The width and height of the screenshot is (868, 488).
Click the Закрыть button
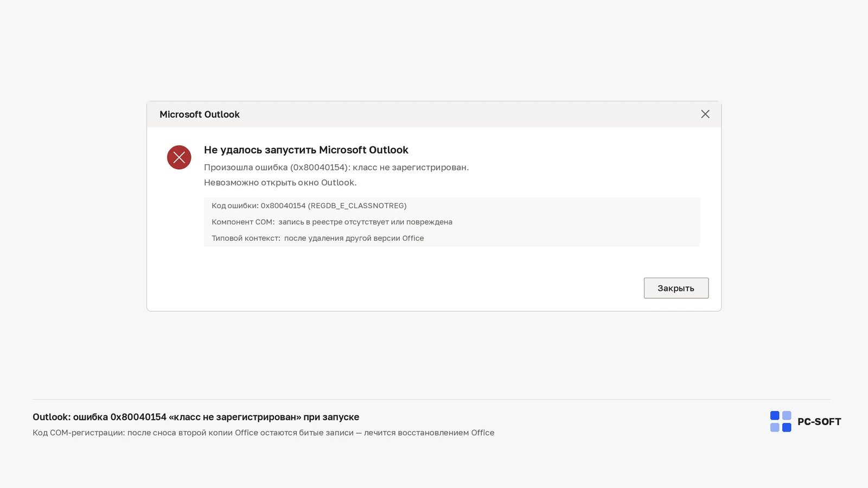tap(676, 288)
